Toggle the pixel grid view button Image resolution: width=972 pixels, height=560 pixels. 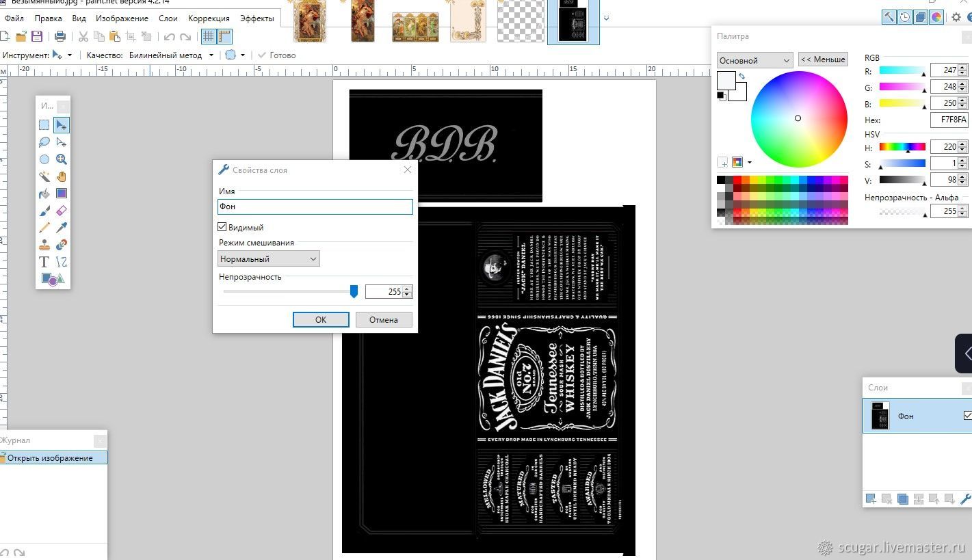pos(208,36)
